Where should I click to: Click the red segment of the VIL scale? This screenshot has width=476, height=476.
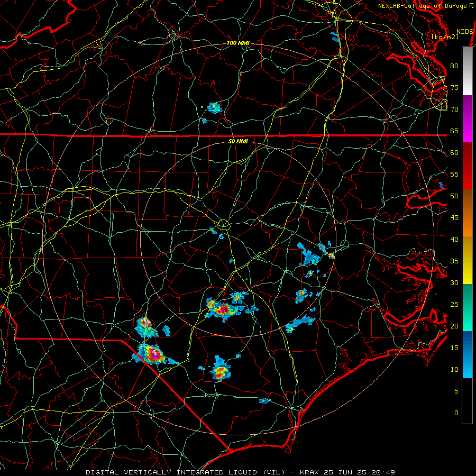pyautogui.click(x=467, y=166)
